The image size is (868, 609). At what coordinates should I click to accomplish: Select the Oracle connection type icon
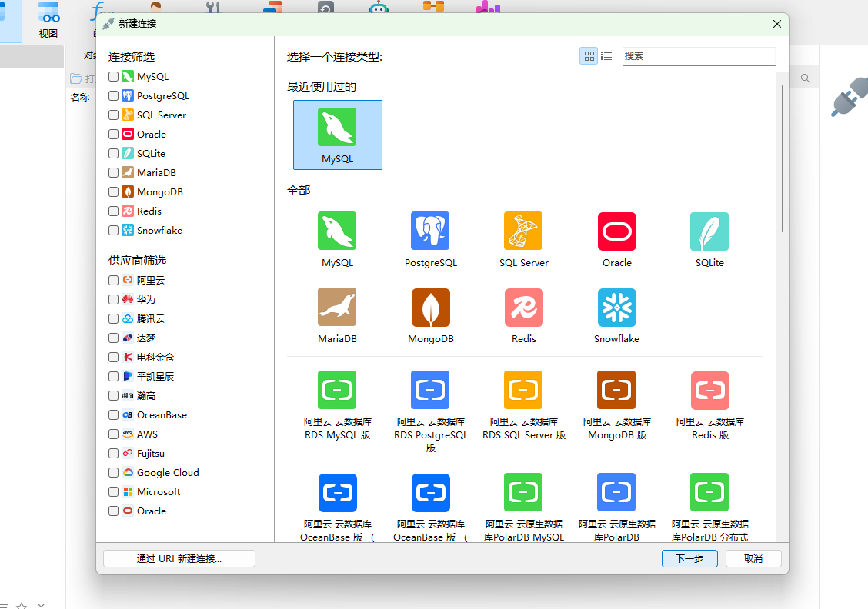pyautogui.click(x=616, y=231)
